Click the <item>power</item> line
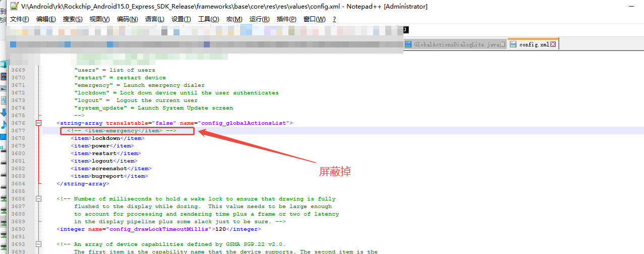This screenshot has height=254, width=644. pyautogui.click(x=102, y=146)
